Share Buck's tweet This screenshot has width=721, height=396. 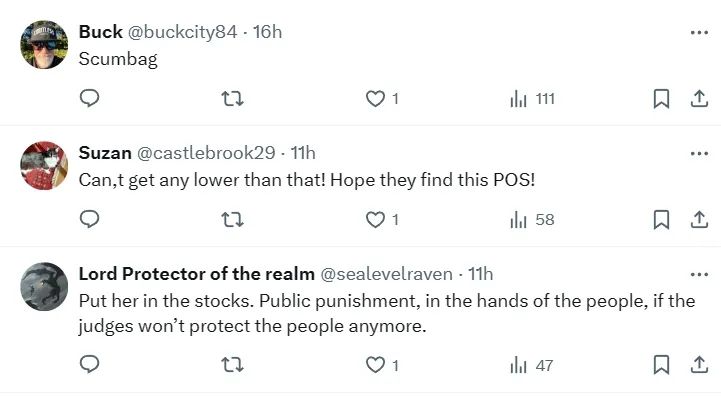[x=699, y=98]
